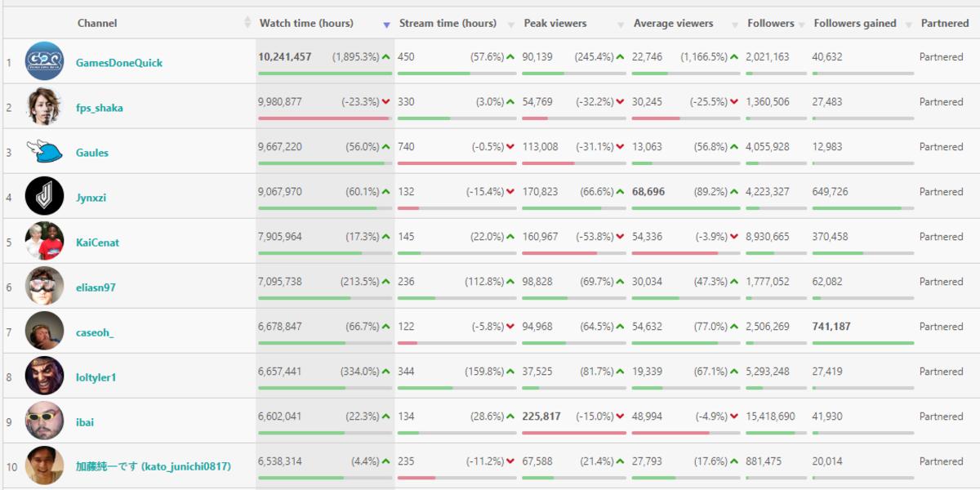Click the KaiCenat profile image
Image resolution: width=980 pixels, height=490 pixels.
tap(45, 242)
